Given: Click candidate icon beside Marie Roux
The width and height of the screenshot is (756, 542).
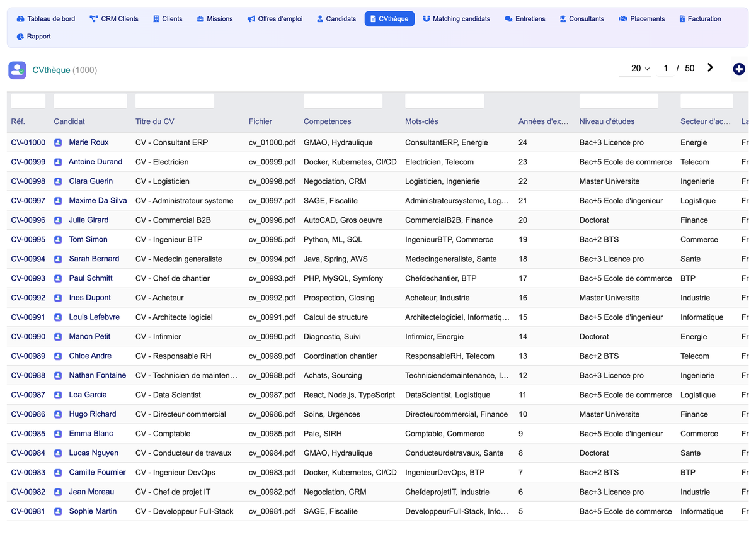Looking at the screenshot, I should [58, 142].
